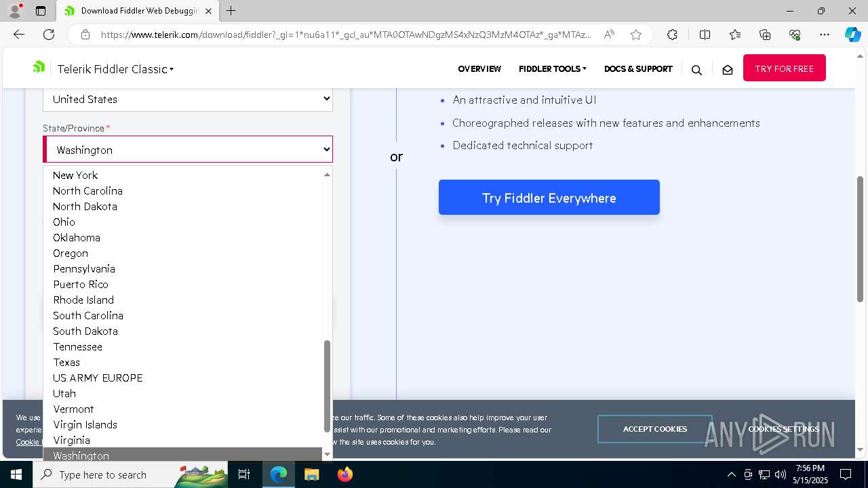Choose Texas from the list

[183, 362]
